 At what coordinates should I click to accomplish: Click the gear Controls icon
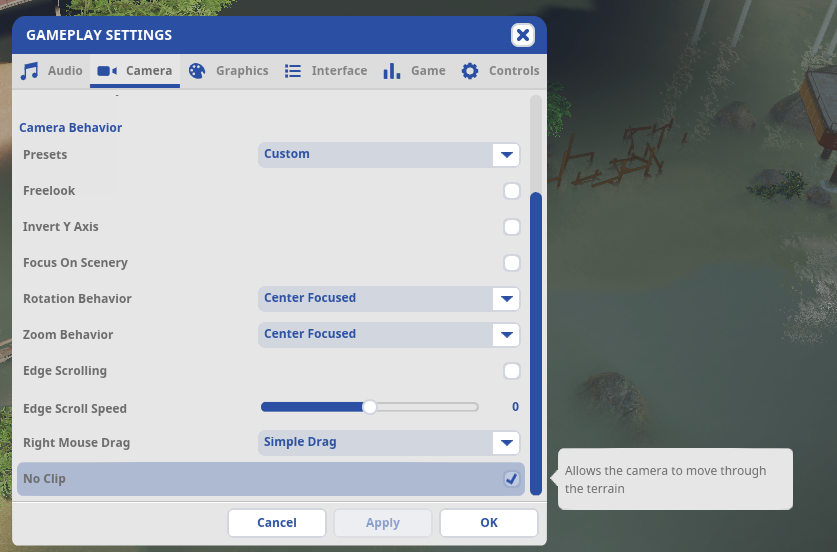pyautogui.click(x=470, y=70)
